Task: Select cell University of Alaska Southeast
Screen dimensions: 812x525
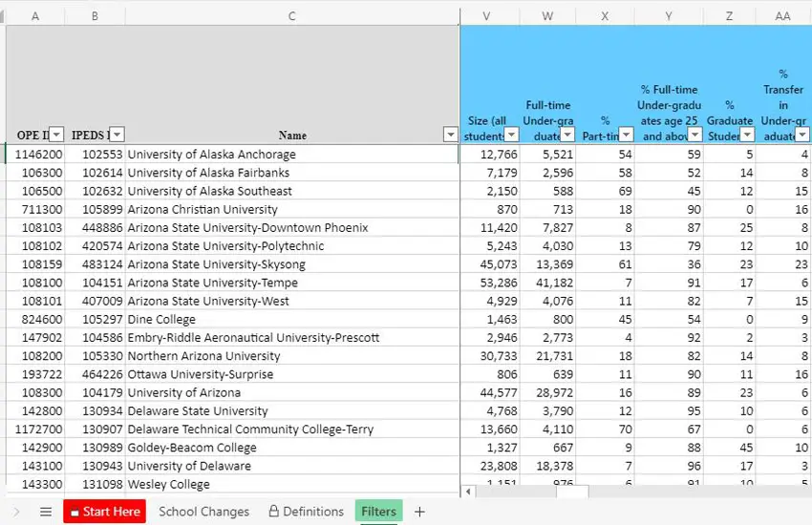Action: [x=292, y=191]
